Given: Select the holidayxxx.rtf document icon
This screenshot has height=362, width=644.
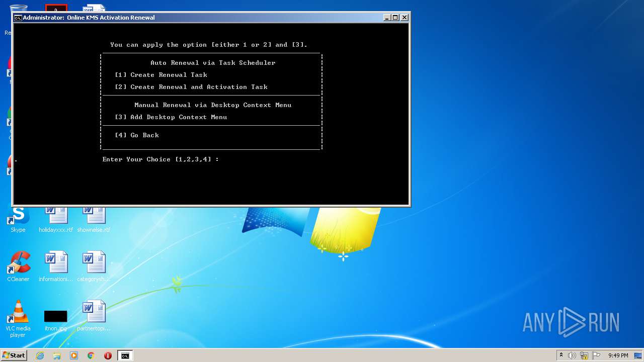Looking at the screenshot, I should 56,219.
